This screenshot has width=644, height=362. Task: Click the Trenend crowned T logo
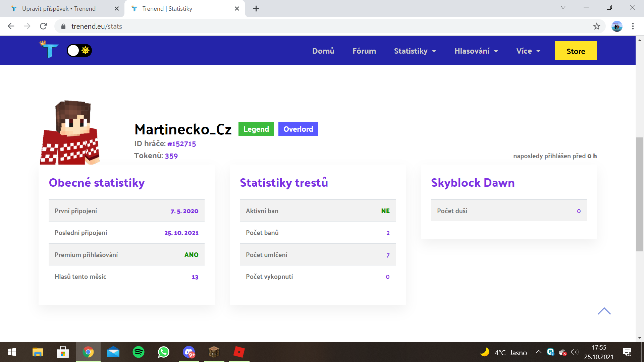pos(49,50)
